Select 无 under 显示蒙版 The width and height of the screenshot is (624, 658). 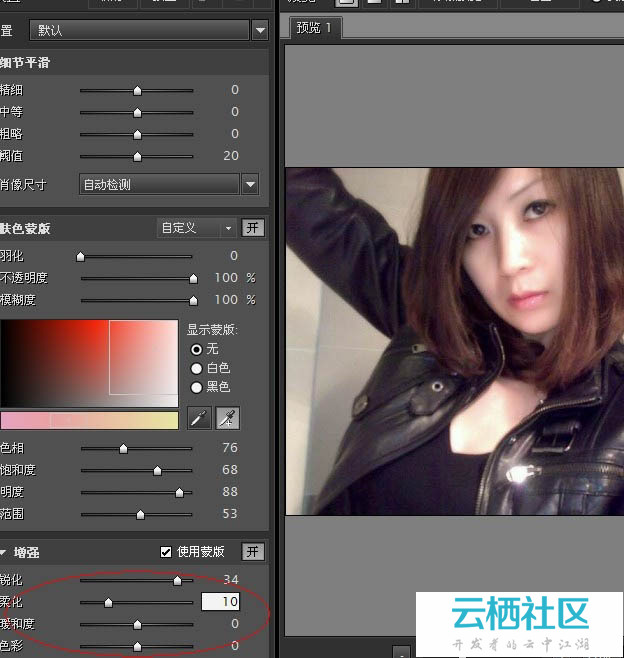point(196,349)
